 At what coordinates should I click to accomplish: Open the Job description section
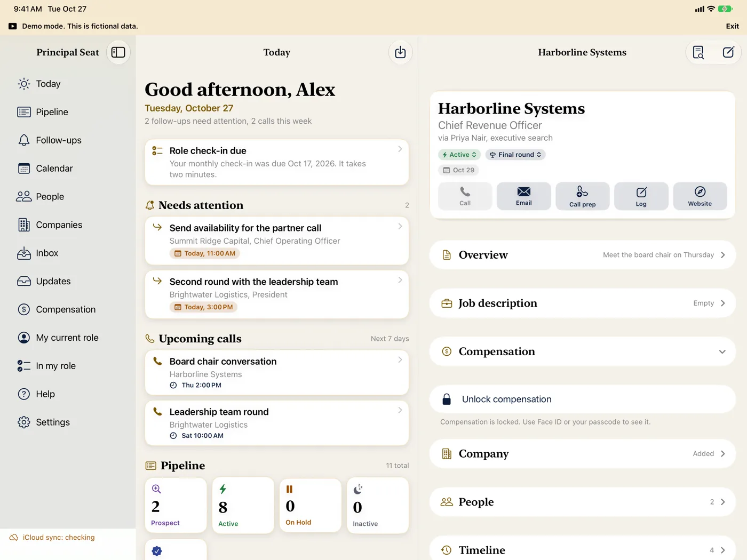583,303
